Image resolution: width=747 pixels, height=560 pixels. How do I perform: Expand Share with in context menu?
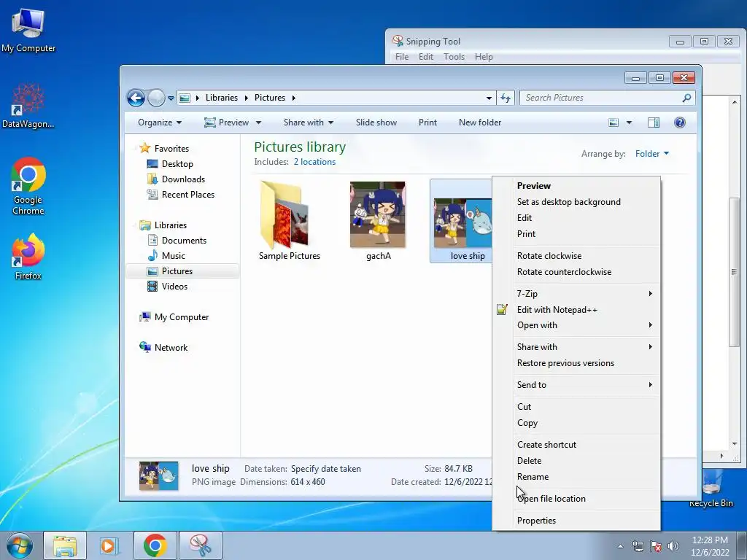coord(576,347)
